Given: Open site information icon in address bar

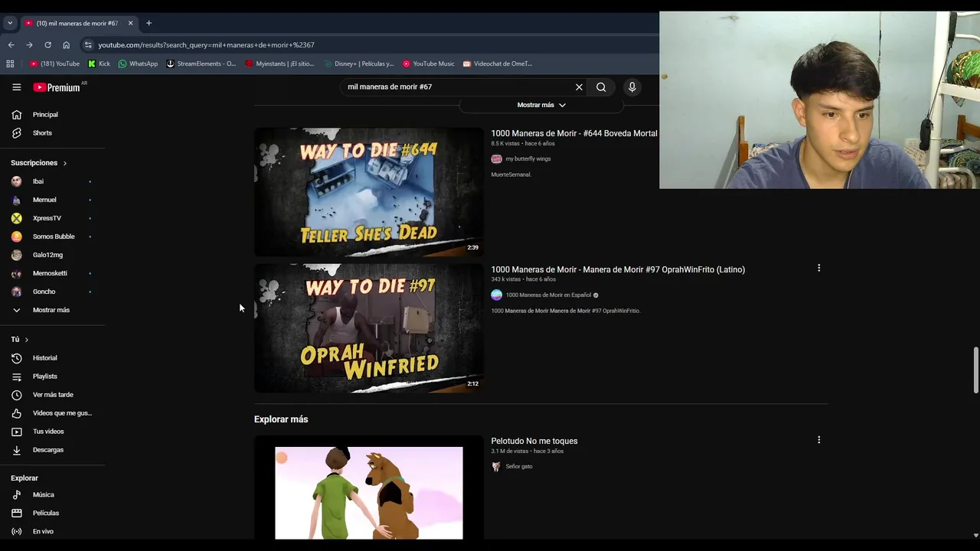Looking at the screenshot, I should pyautogui.click(x=88, y=45).
